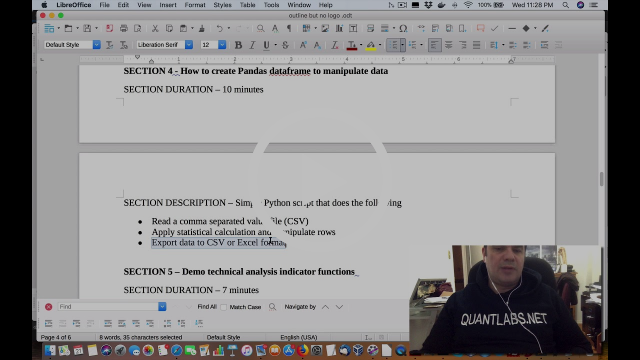The width and height of the screenshot is (640, 360).
Task: Click the Undo arrow icon
Action: tap(220, 28)
